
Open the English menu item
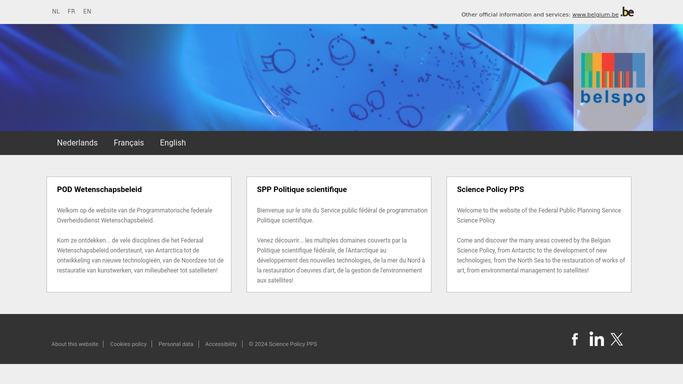click(x=172, y=143)
